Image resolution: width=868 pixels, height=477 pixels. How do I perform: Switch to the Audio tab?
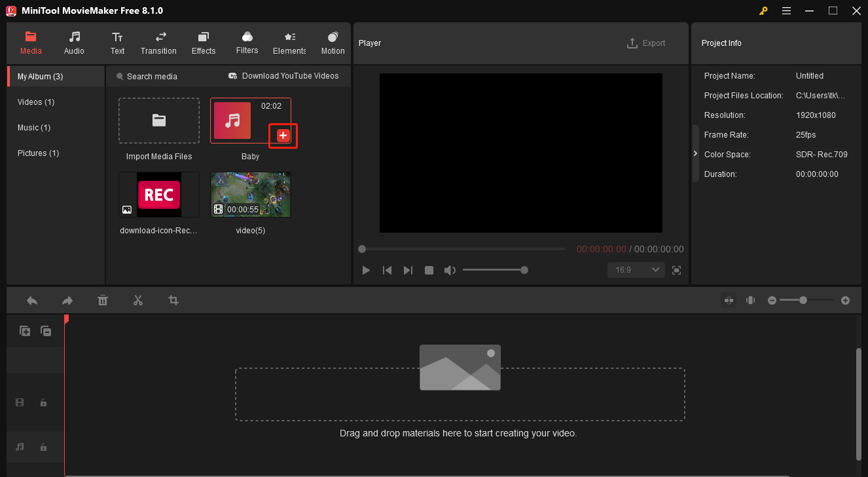[x=74, y=43]
